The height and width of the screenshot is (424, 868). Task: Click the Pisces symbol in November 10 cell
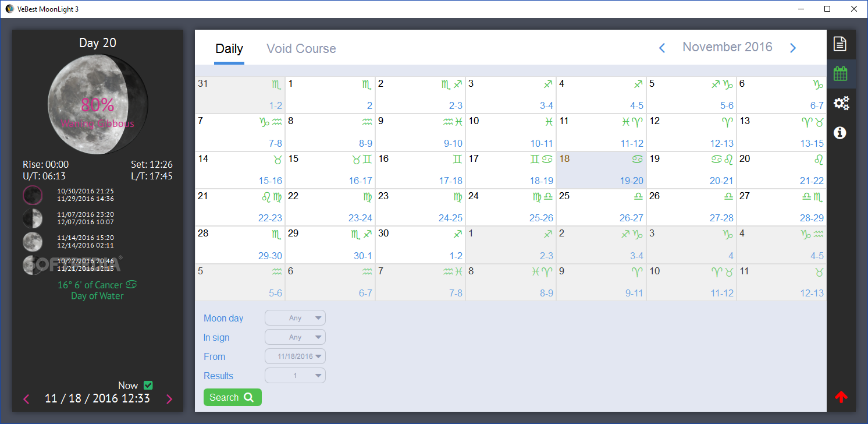[x=548, y=122]
